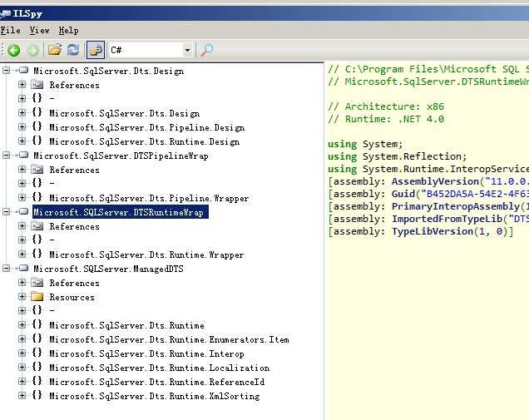Click the Guid attribute link in code
This screenshot has width=529, height=420.
tap(403, 194)
